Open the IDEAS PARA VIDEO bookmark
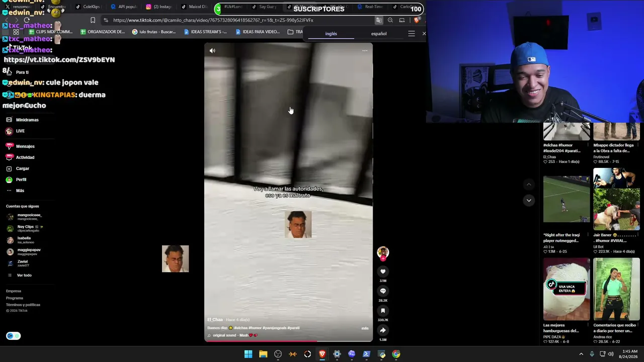 tap(258, 32)
